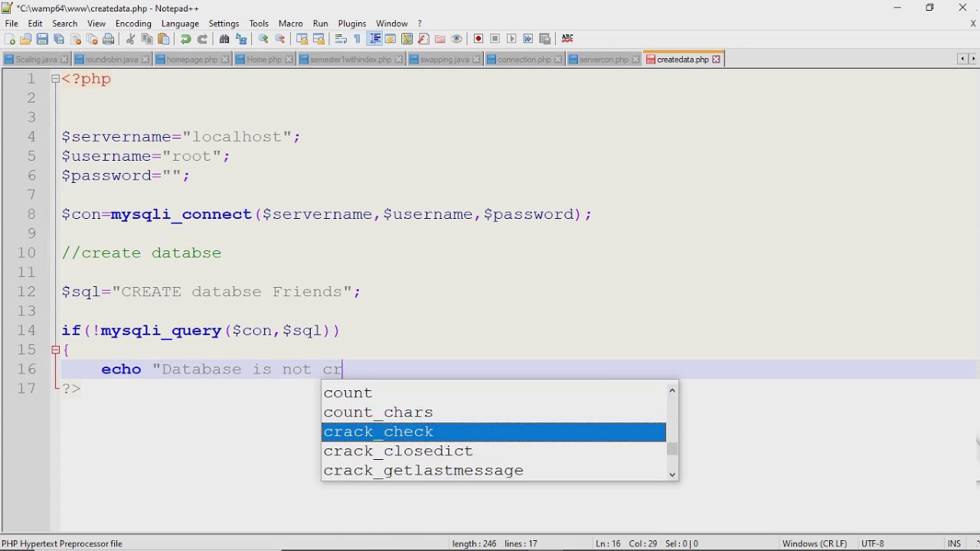Screen dimensions: 980x551
Task: Run the macro multiple times icon
Action: (x=528, y=39)
